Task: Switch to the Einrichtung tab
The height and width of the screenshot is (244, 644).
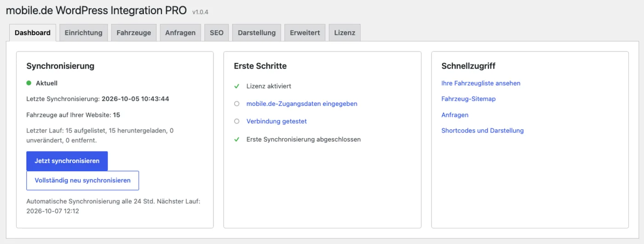Action: click(84, 33)
